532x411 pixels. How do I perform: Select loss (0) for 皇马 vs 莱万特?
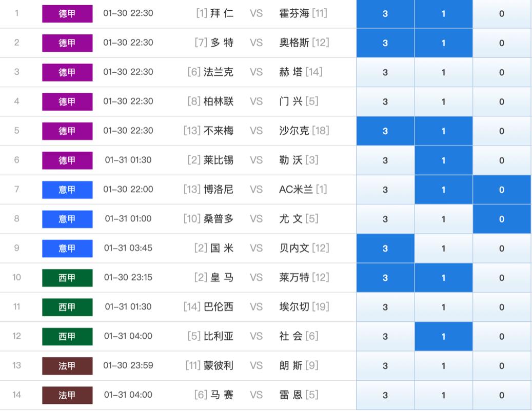502,278
